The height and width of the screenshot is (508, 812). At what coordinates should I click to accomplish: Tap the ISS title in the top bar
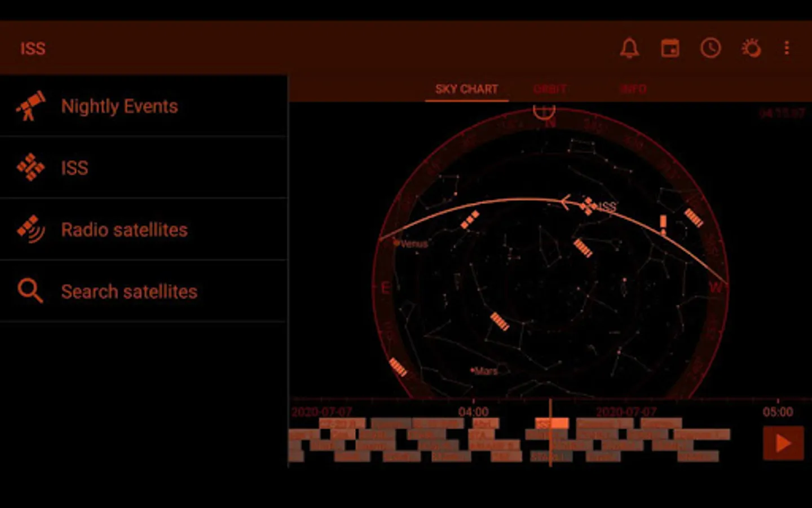click(x=33, y=49)
